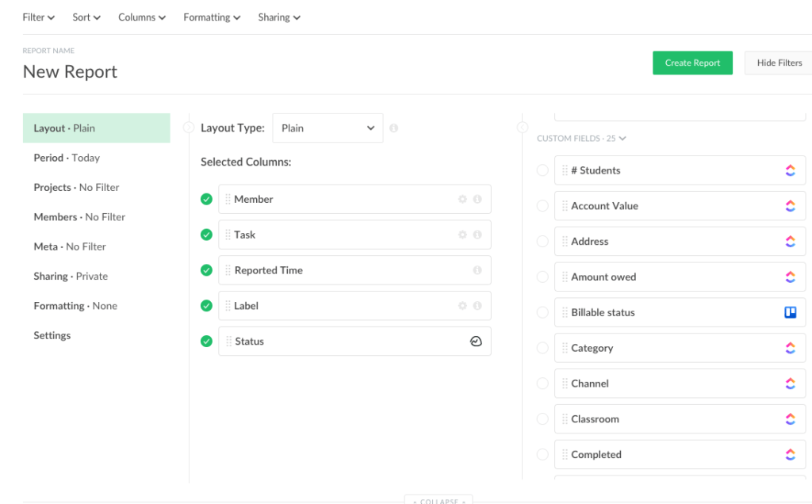
Task: Click the Hide Filters button
Action: coord(777,63)
